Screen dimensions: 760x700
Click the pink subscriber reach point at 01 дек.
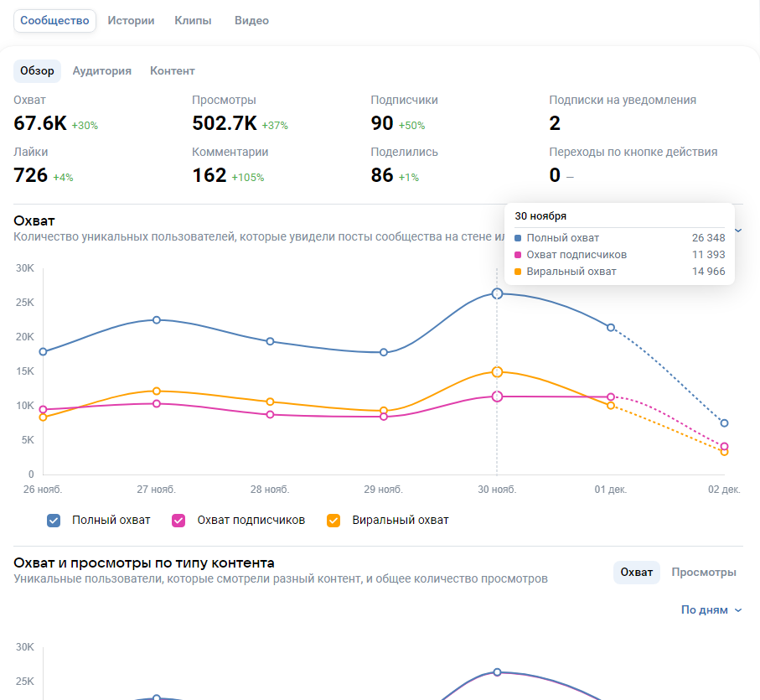click(611, 397)
